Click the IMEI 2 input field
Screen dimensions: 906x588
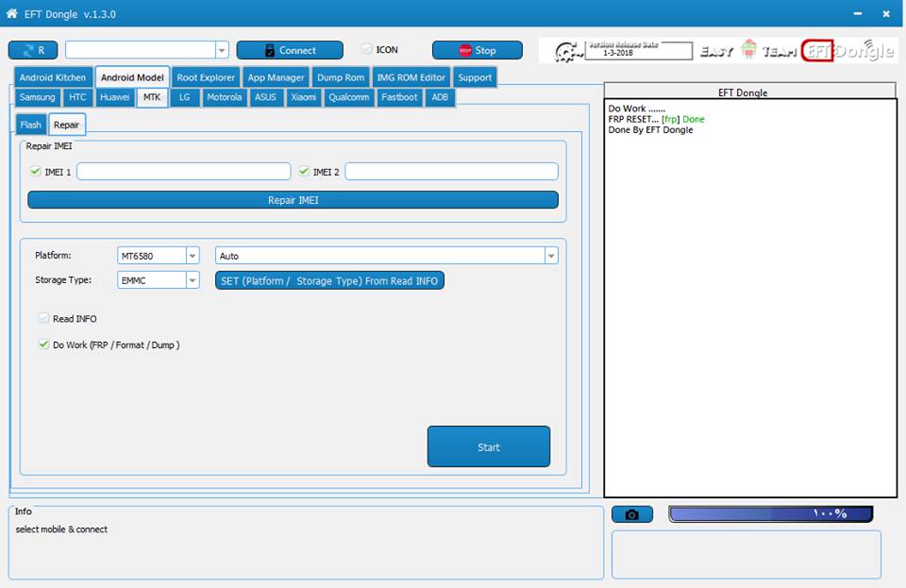coord(452,171)
